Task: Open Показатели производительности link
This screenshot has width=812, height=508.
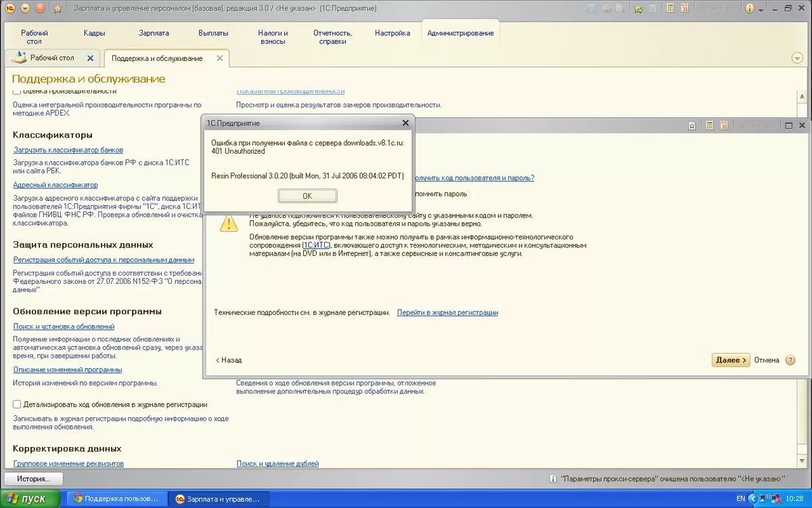Action: 290,91
